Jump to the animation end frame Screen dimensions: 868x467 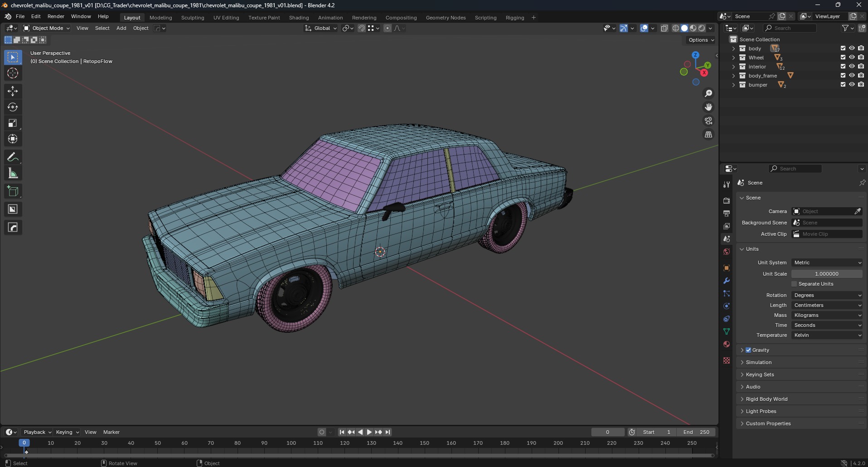(388, 432)
